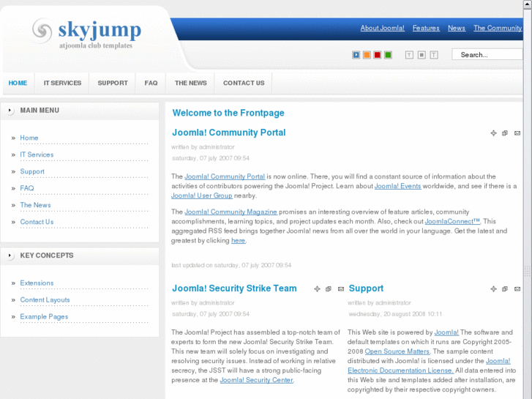The width and height of the screenshot is (532, 399).
Task: Click the Joomla! Community Portal heading
Action: pos(228,133)
